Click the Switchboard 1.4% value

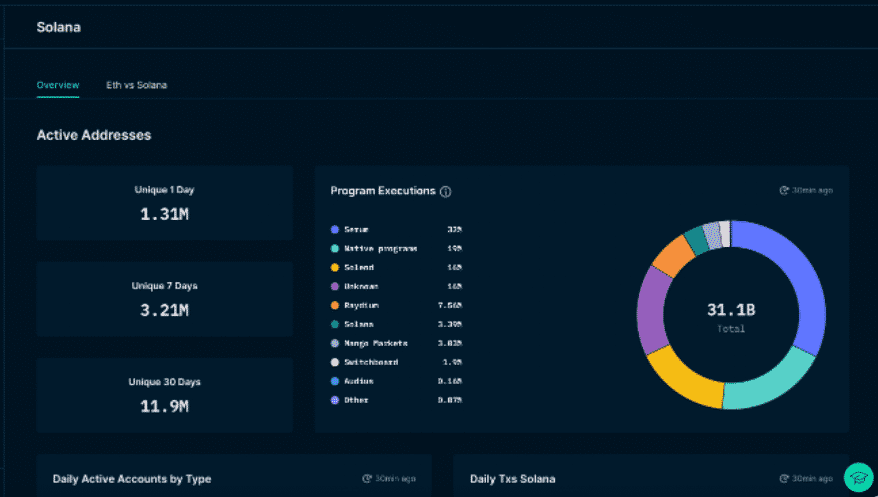tap(452, 363)
